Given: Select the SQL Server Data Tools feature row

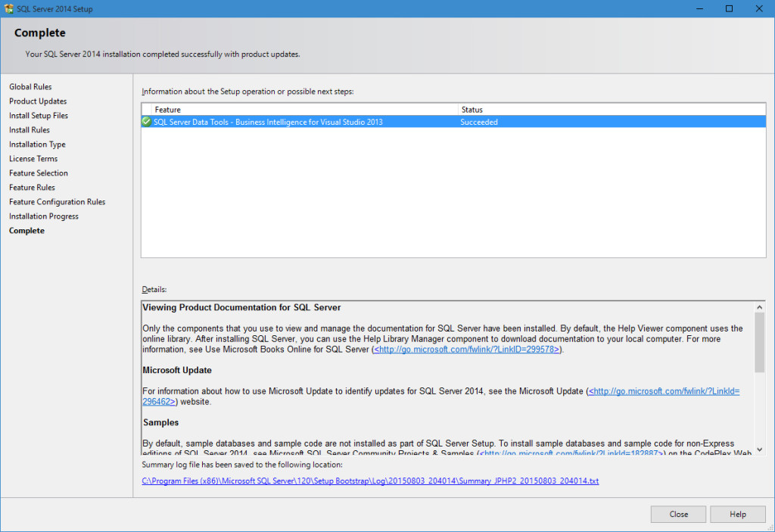Looking at the screenshot, I should 454,122.
